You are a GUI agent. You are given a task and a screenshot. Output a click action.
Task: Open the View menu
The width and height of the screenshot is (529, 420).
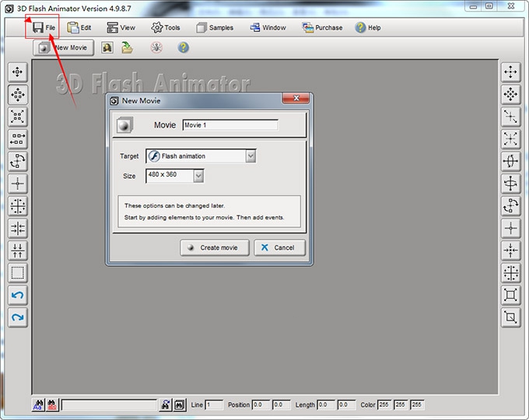[121, 28]
